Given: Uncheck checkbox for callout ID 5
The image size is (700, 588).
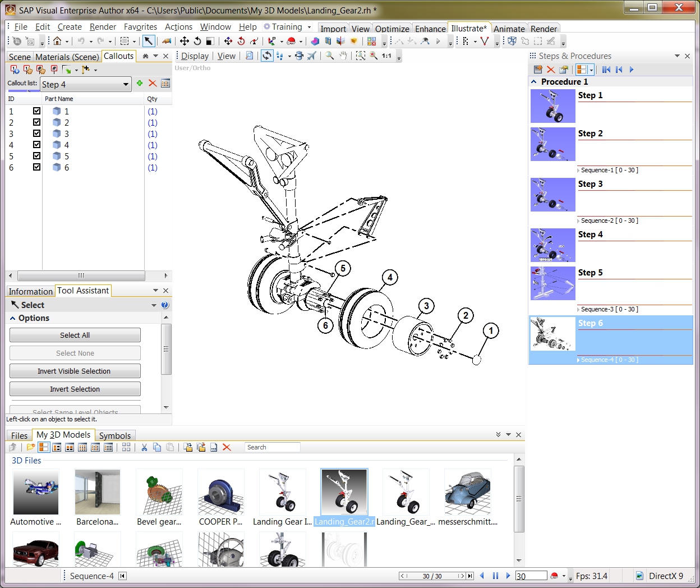Looking at the screenshot, I should pyautogui.click(x=36, y=156).
